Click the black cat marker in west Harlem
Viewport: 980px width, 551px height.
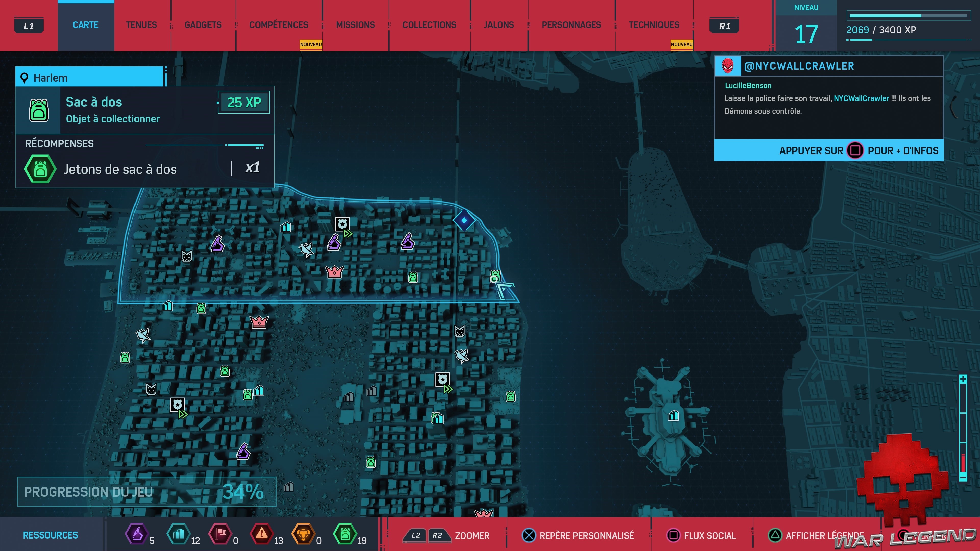point(186,256)
